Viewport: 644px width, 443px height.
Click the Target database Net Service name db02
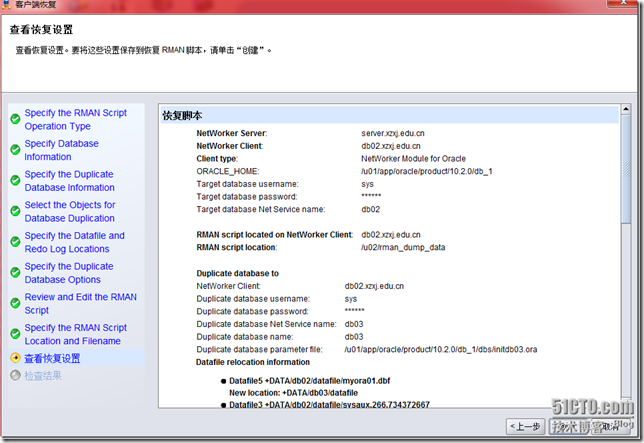[370, 209]
